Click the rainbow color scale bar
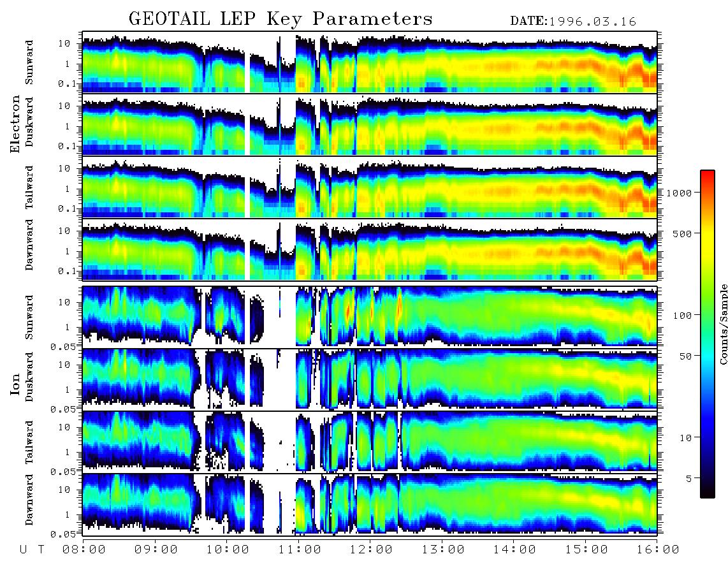Image resolution: width=728 pixels, height=561 pixels. pyautogui.click(x=708, y=335)
